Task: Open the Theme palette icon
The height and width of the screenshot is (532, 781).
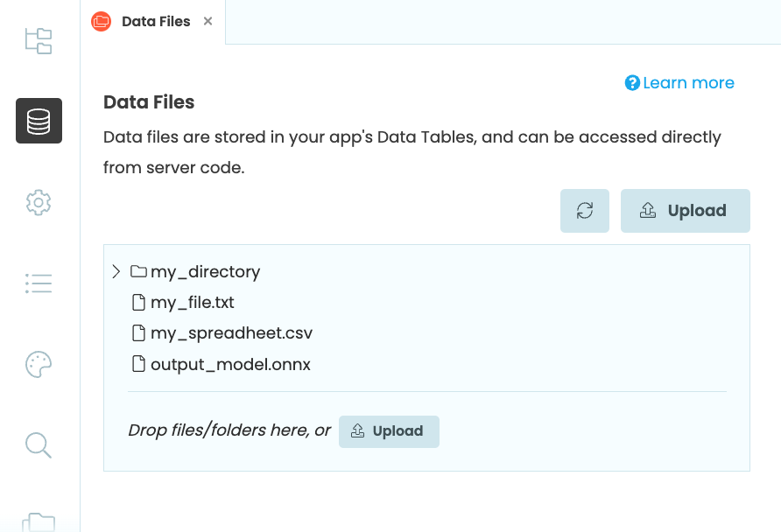Action: (x=39, y=364)
